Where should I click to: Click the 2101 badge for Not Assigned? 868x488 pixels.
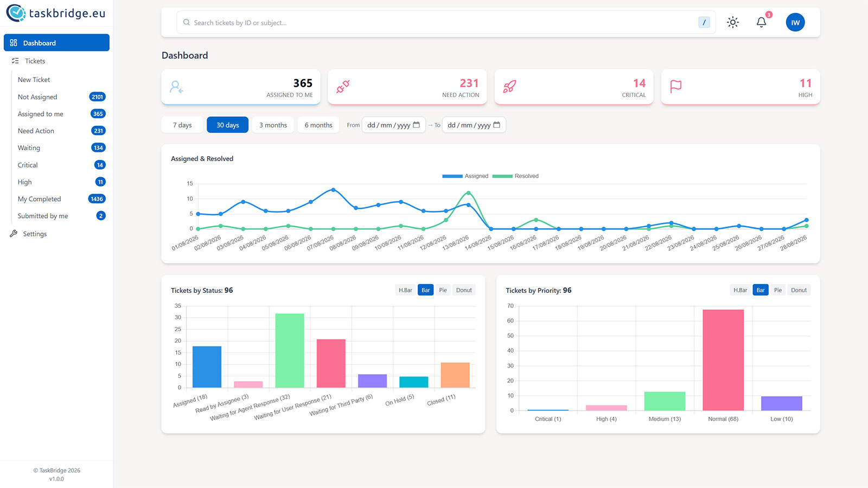pos(97,97)
